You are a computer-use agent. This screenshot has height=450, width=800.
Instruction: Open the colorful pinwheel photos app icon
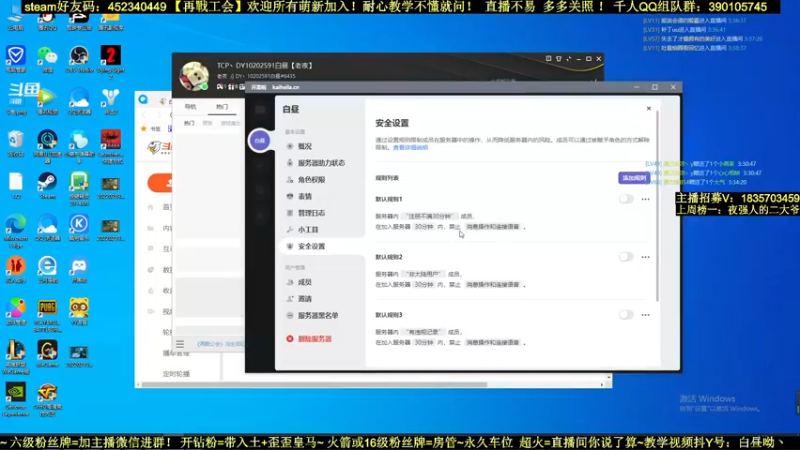16,312
